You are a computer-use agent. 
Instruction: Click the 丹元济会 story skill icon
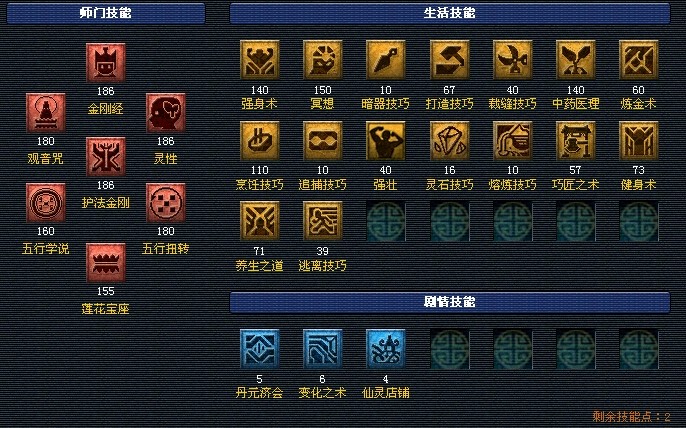(x=259, y=349)
